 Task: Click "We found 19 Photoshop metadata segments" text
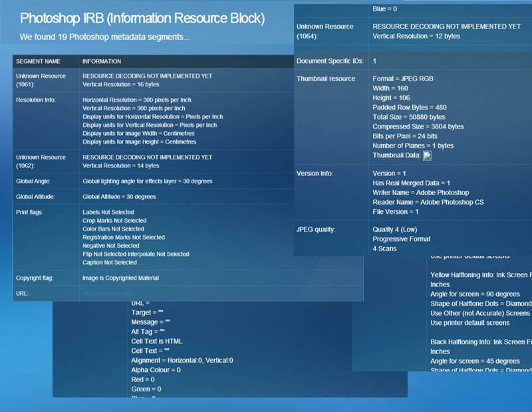[104, 37]
